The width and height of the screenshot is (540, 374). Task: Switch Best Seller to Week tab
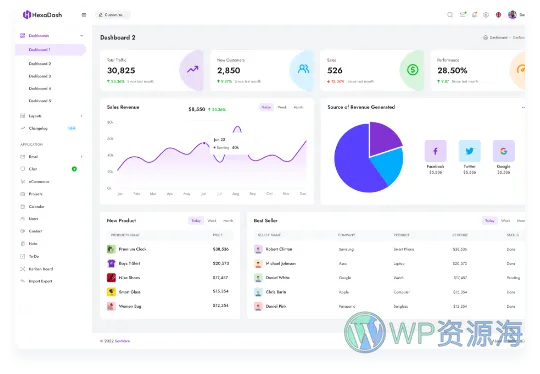point(505,220)
